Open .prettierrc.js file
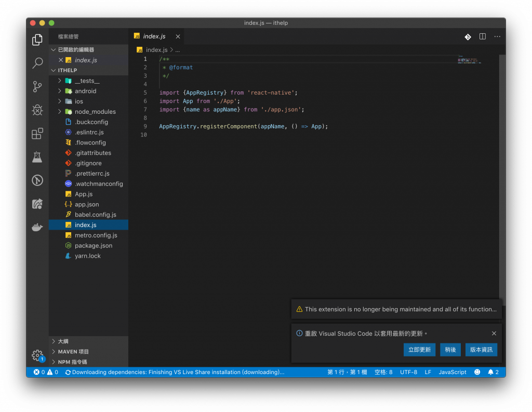 (88, 174)
